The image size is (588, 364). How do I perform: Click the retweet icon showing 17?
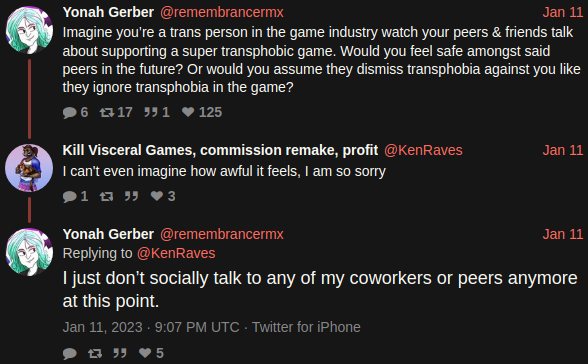[x=107, y=112]
